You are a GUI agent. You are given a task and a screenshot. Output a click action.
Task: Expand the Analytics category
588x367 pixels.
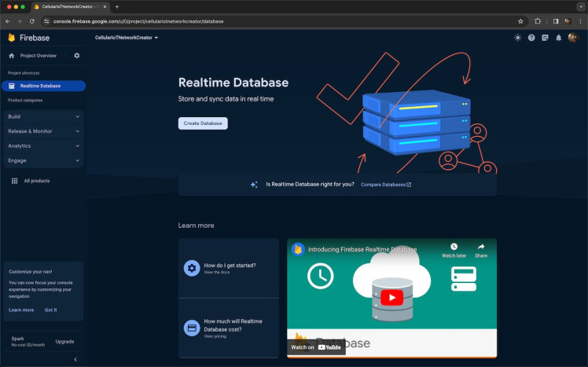[43, 145]
